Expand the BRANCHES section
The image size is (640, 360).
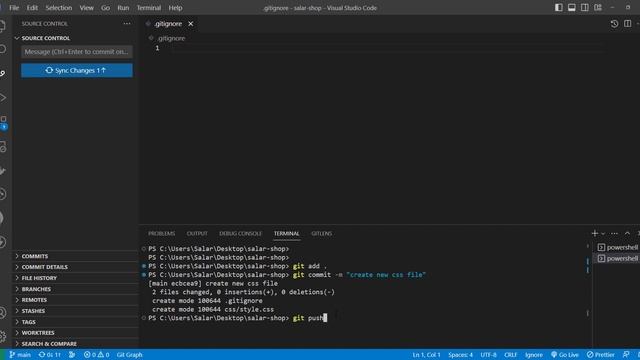[76, 289]
